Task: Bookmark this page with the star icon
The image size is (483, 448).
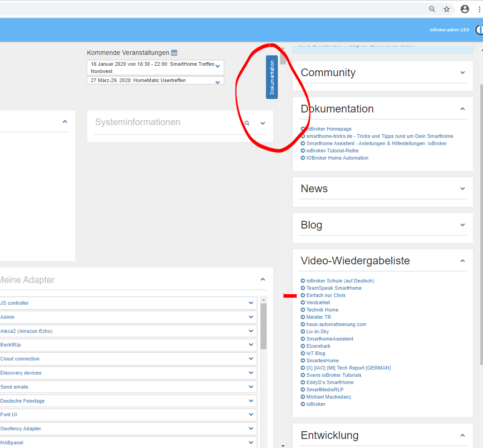Action: (447, 9)
